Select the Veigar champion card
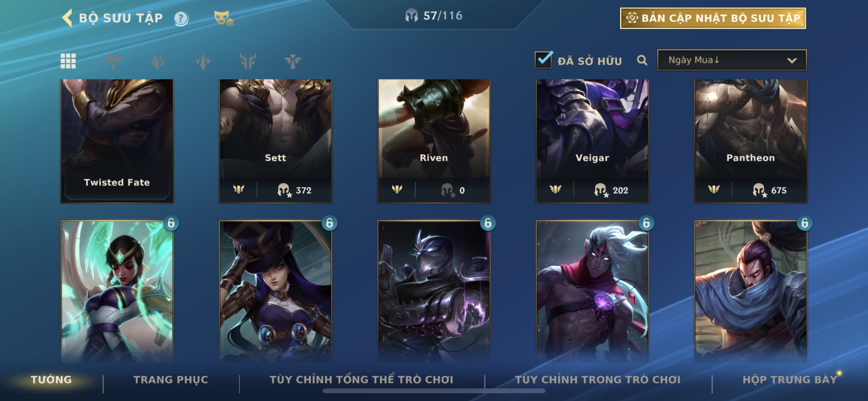The height and width of the screenshot is (401, 868). coord(592,141)
